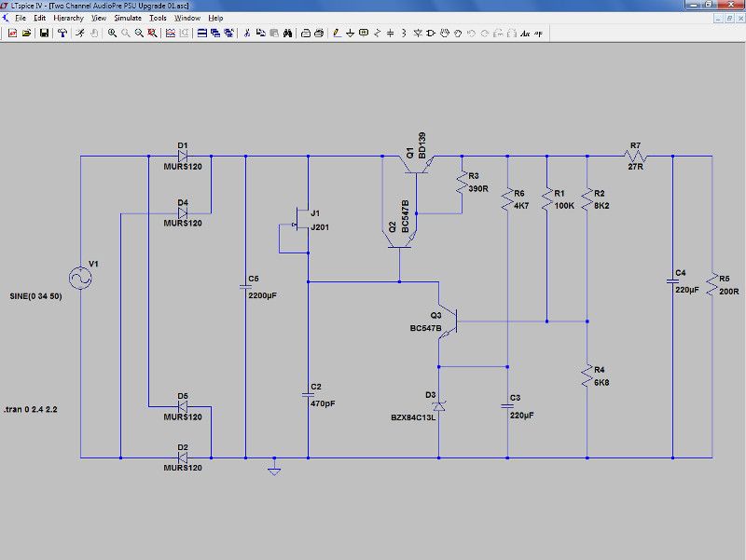Click the SINE(0 34 50) source value text

pyautogui.click(x=35, y=296)
